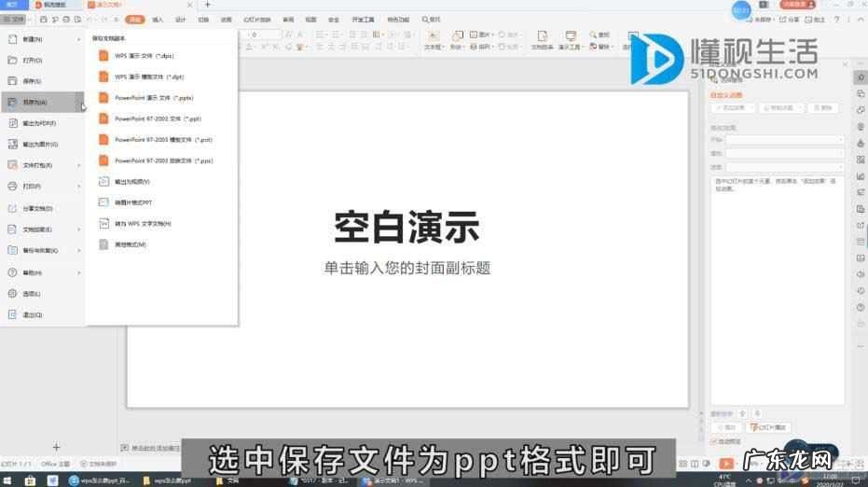
Task: Click 保存(S) in the file menu
Action: pyautogui.click(x=43, y=81)
